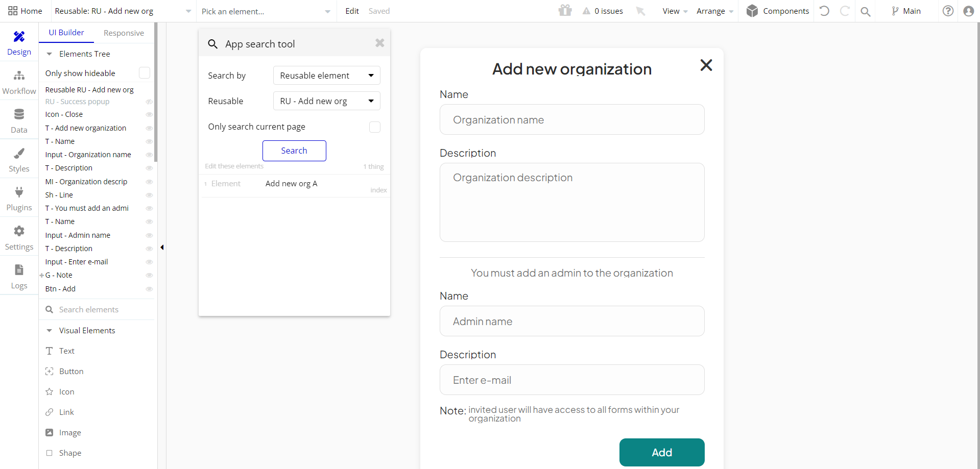Viewport: 980px width, 469px height.
Task: Open the Workflow tab in sidebar
Action: tap(19, 82)
